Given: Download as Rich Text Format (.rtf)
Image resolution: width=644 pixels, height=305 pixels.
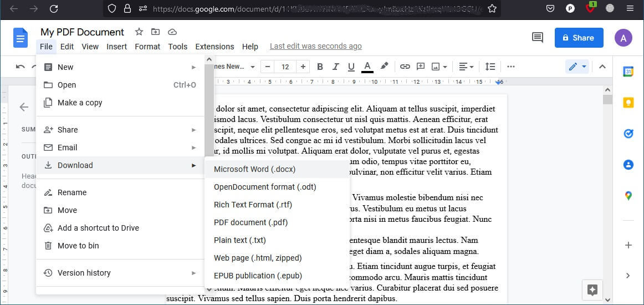Looking at the screenshot, I should point(277,205).
